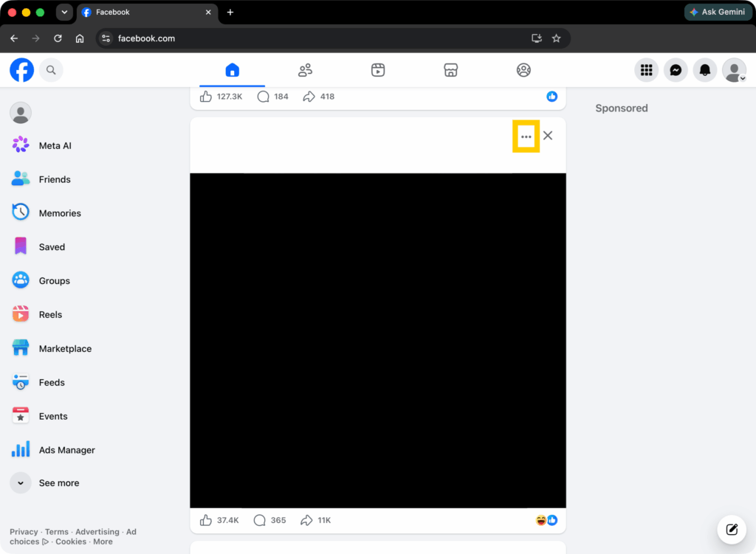Open the tab search dropdown arrow

64,12
